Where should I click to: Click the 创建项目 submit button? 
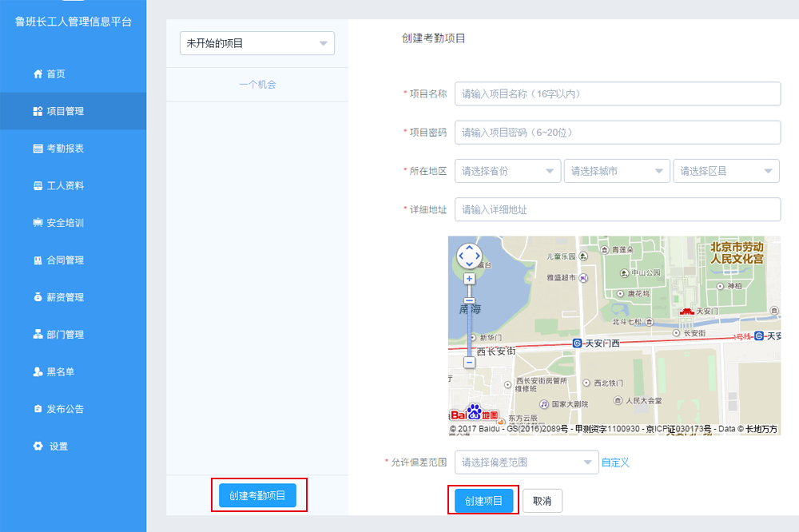click(484, 500)
